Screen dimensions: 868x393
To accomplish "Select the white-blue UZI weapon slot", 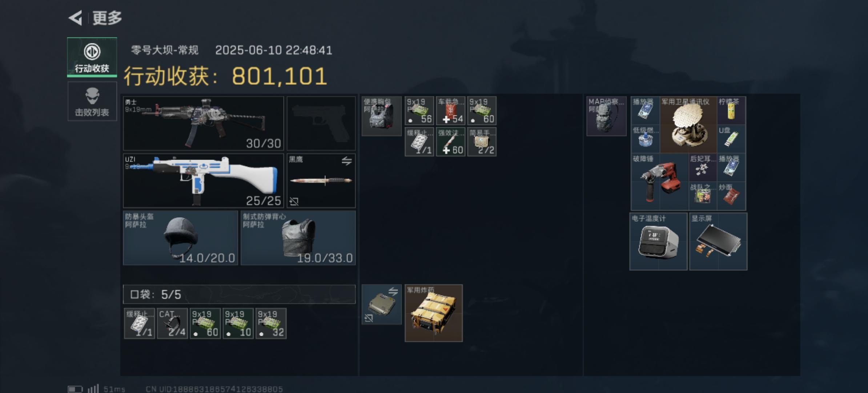I will coord(203,180).
